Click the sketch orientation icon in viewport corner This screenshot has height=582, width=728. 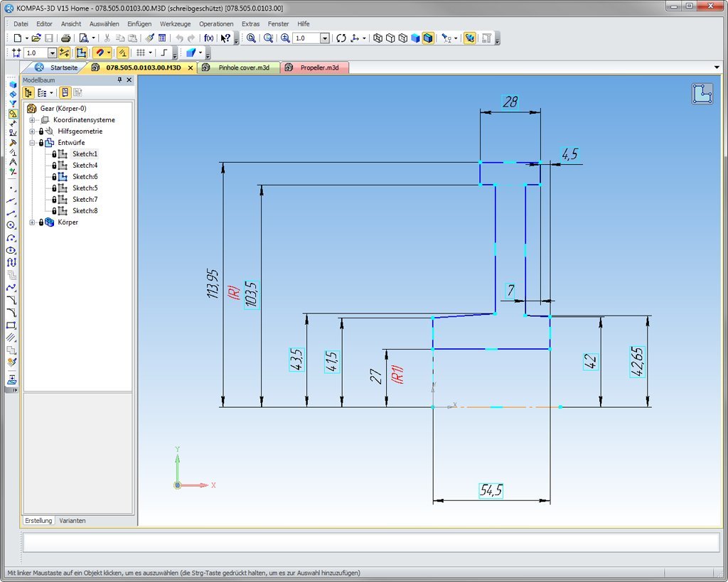click(x=702, y=93)
